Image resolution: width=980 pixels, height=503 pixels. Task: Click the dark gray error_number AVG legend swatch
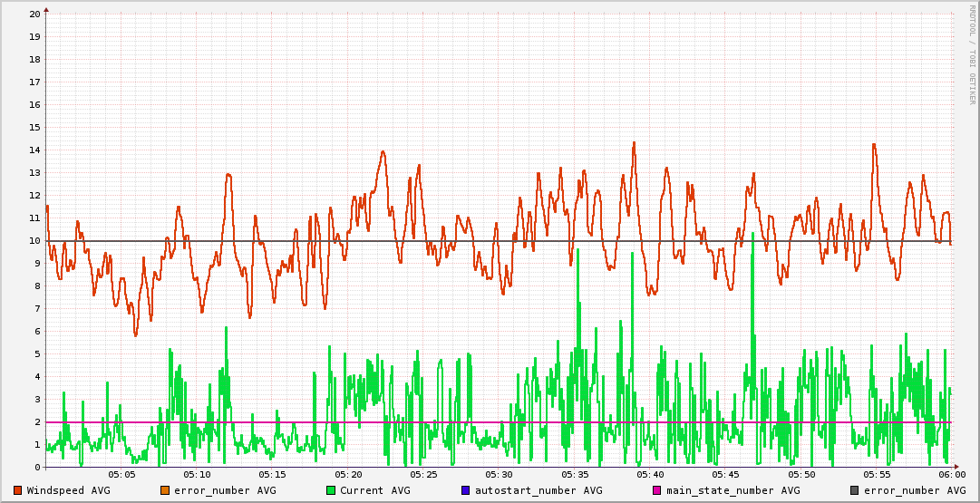(854, 490)
